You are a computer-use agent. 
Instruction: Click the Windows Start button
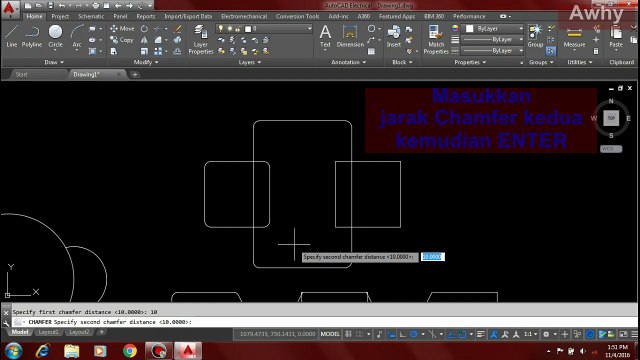pos(13,351)
